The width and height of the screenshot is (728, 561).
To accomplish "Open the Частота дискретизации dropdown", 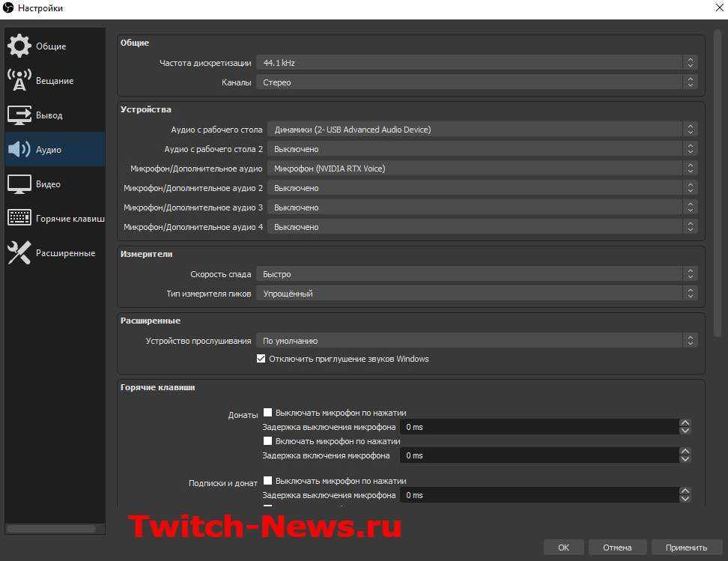I will point(476,63).
